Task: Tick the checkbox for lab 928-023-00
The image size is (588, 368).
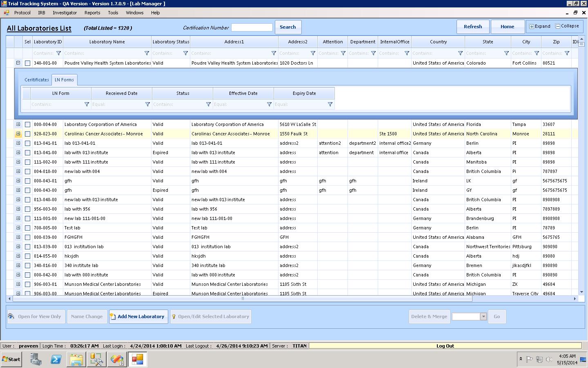Action: (27, 134)
